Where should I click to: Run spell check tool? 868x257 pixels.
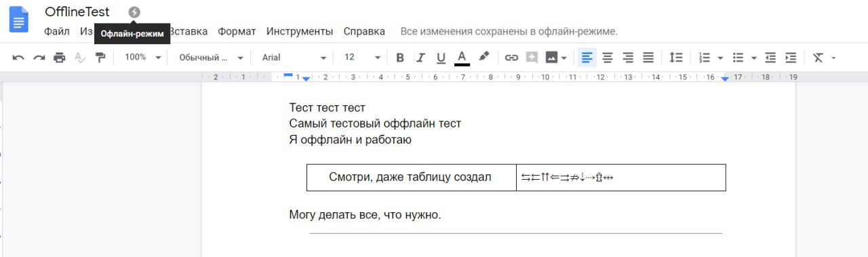point(80,58)
